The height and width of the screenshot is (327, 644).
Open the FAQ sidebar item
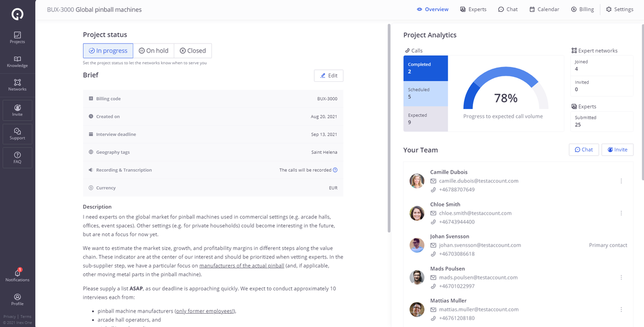point(17,158)
